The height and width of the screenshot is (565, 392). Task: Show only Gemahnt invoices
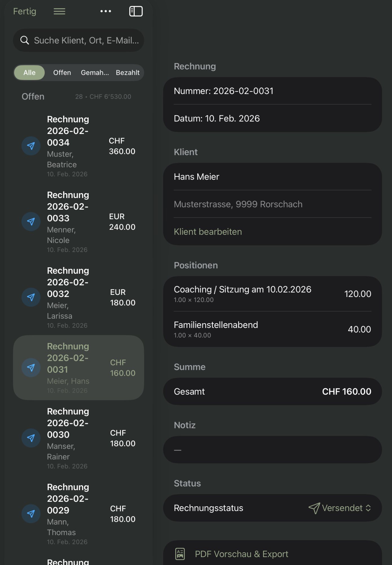click(x=95, y=73)
